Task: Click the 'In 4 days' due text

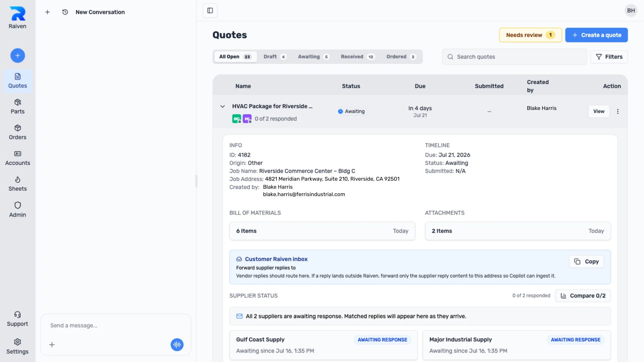Action: (x=420, y=108)
